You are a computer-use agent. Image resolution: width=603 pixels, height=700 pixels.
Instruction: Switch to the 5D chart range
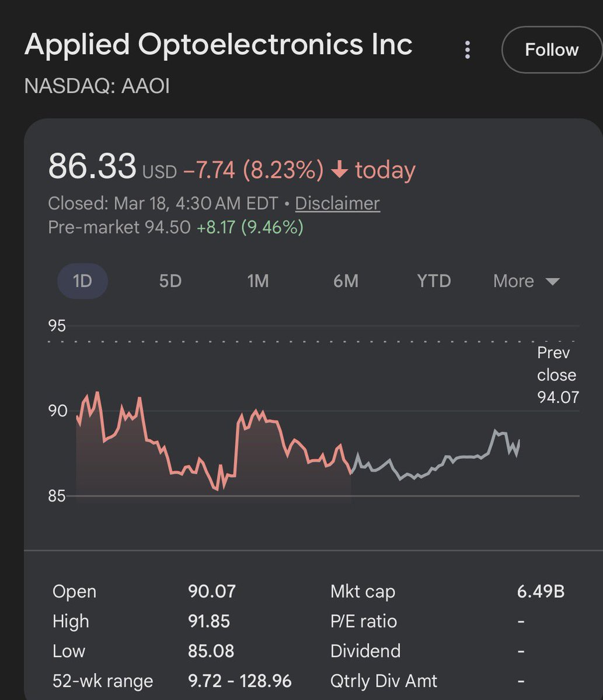(x=170, y=281)
